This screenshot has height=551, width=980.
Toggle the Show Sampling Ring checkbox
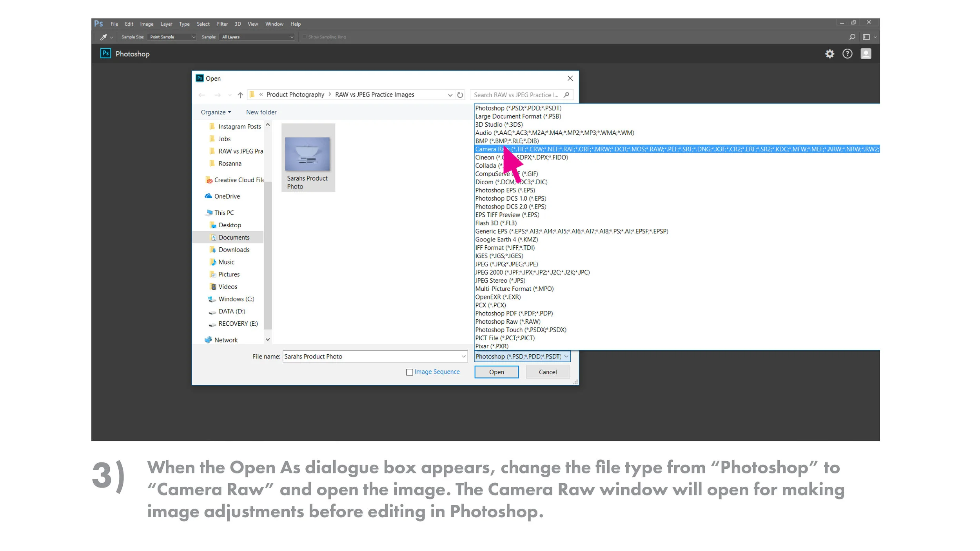pyautogui.click(x=304, y=37)
